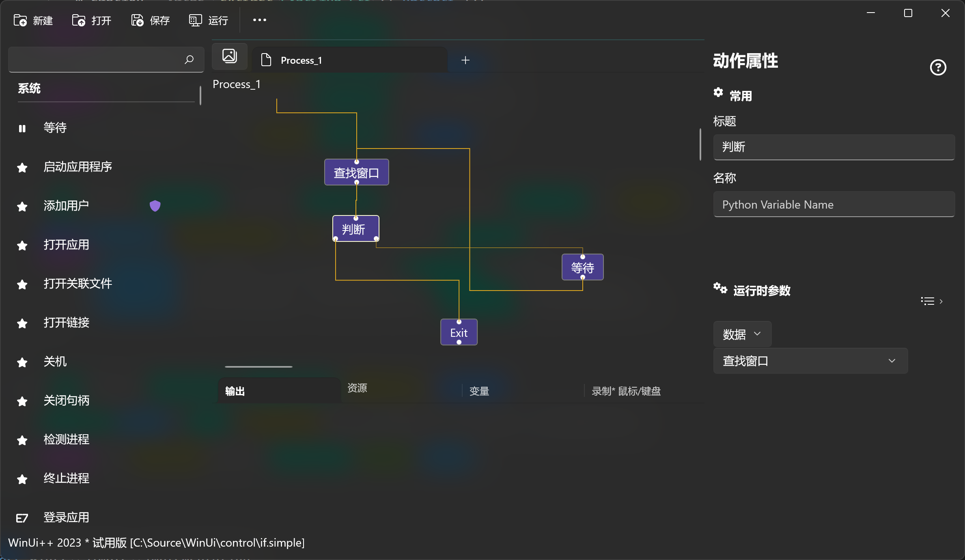The height and width of the screenshot is (560, 965).
Task: Add a new process tab with plus
Action: pyautogui.click(x=465, y=60)
